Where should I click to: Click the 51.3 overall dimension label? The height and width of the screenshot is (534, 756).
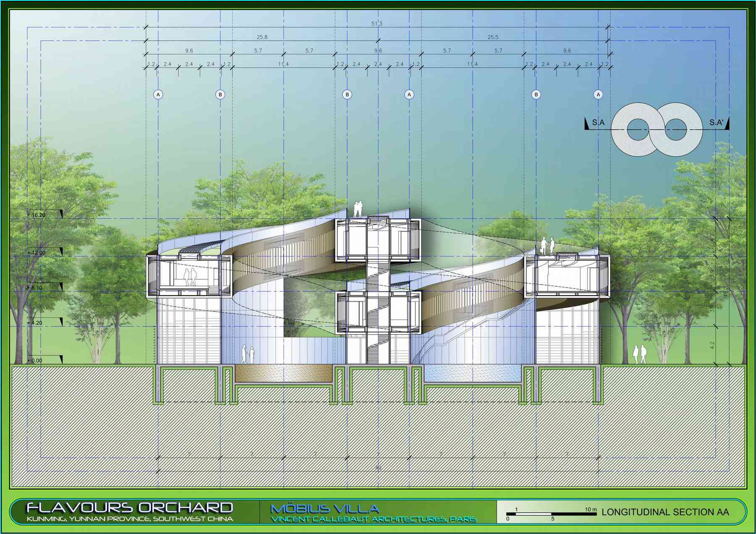pos(377,24)
